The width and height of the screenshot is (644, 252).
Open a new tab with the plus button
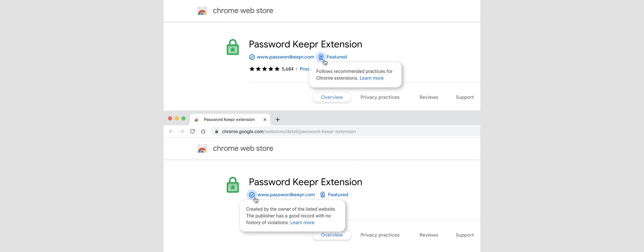[x=278, y=120]
